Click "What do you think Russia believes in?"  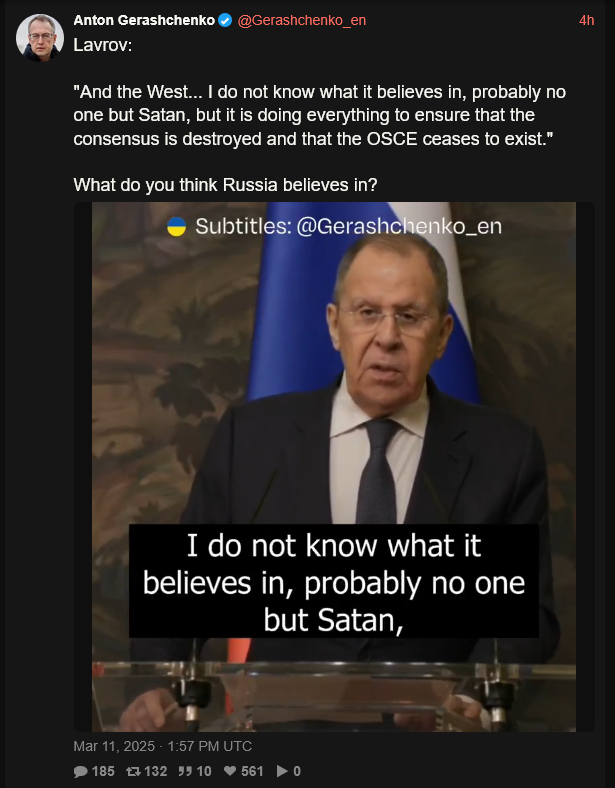pyautogui.click(x=225, y=185)
